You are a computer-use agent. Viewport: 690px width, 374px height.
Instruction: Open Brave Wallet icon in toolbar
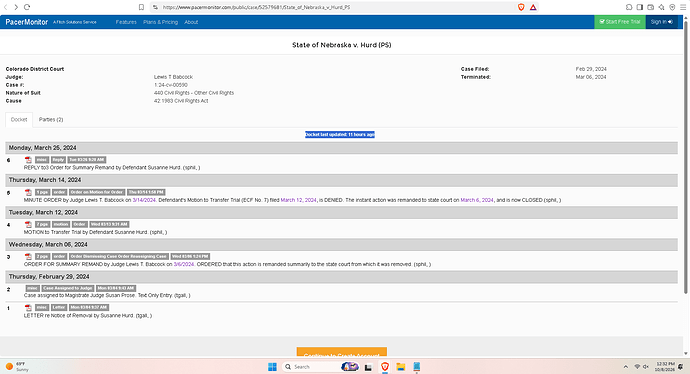coord(650,7)
